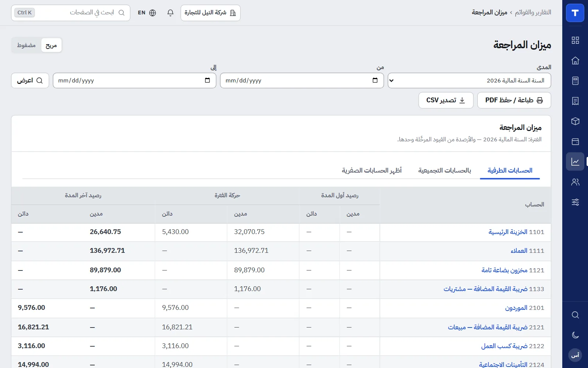Click the رصيد أول المدة column group header
Image resolution: width=588 pixels, height=368 pixels.
[340, 195]
